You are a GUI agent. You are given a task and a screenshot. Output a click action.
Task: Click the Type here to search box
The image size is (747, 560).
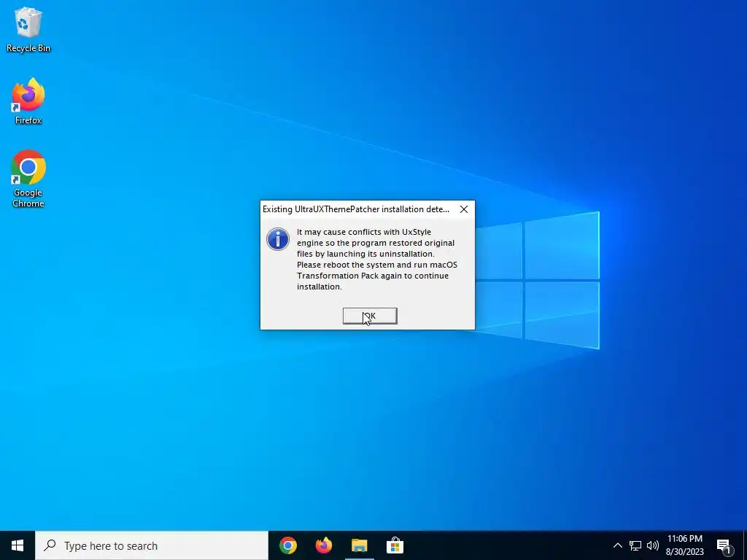point(152,545)
